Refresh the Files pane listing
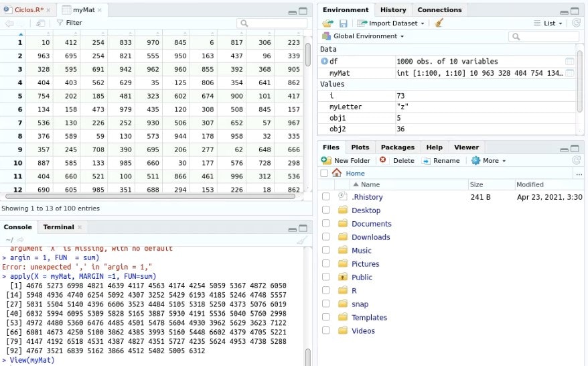 pyautogui.click(x=576, y=160)
